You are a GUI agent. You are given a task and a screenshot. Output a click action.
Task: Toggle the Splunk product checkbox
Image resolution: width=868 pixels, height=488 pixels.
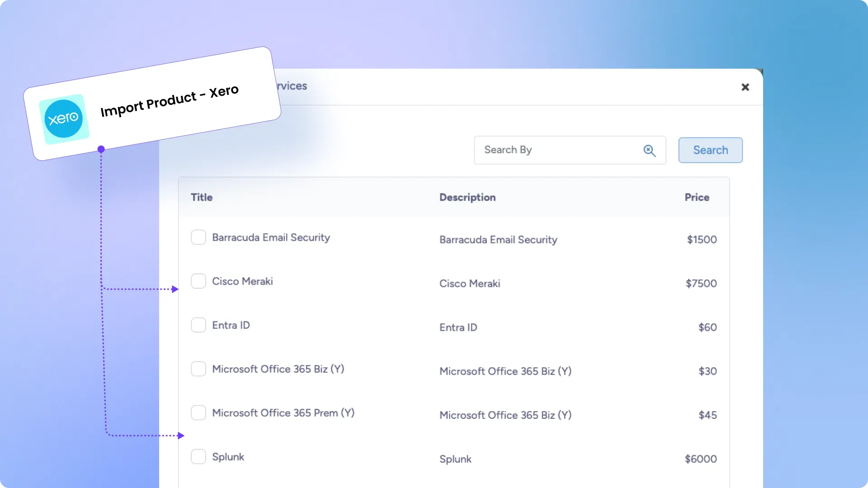(x=198, y=456)
